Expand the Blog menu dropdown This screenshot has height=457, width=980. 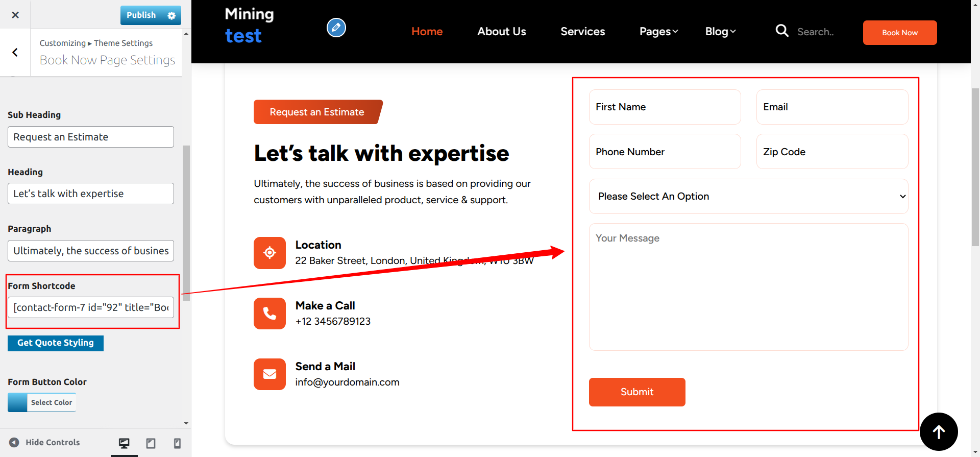click(720, 32)
